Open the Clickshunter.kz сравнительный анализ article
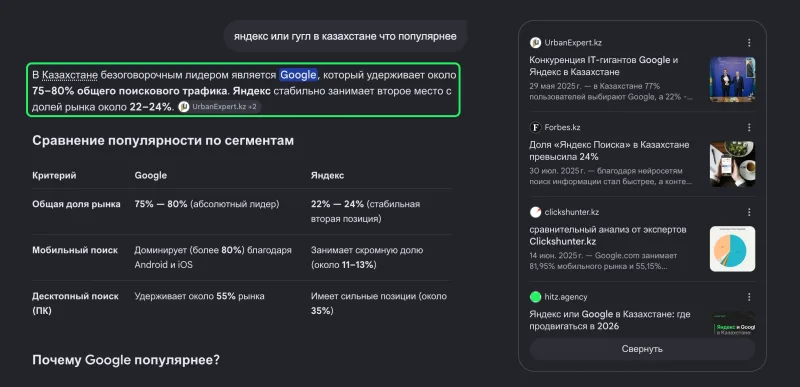800x387 pixels. 608,235
